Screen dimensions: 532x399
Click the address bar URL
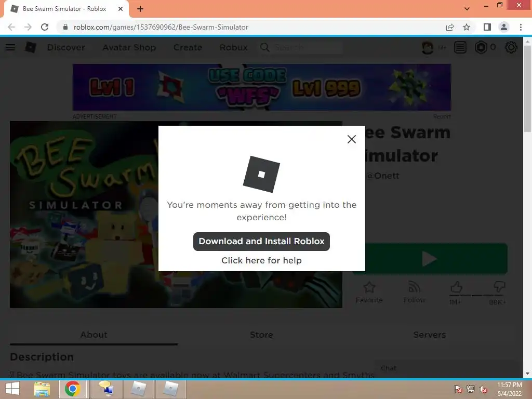tap(161, 27)
